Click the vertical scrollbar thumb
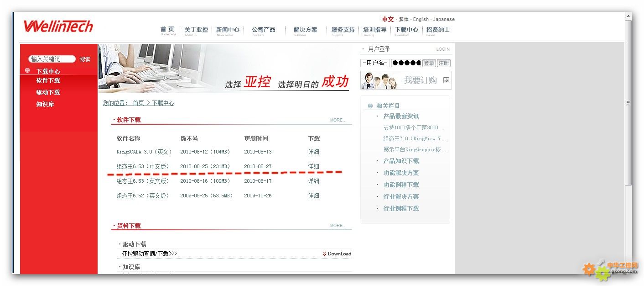The width and height of the screenshot is (644, 286). [x=628, y=103]
